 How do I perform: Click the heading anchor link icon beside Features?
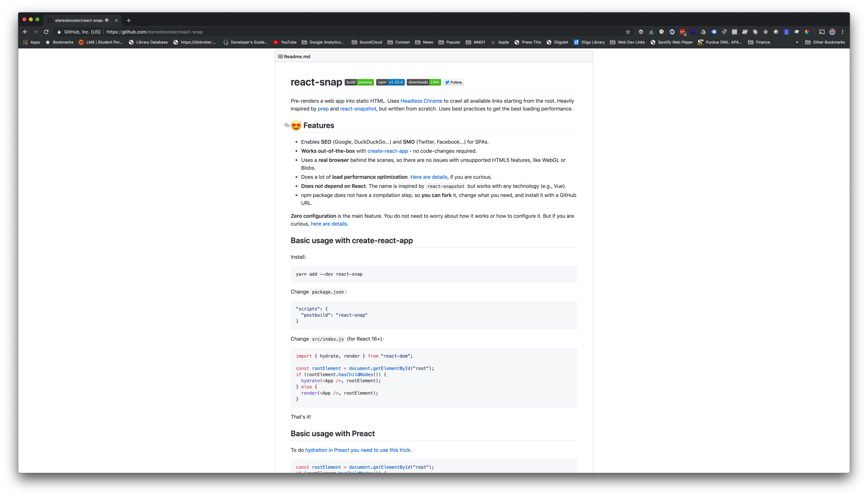pyautogui.click(x=287, y=126)
